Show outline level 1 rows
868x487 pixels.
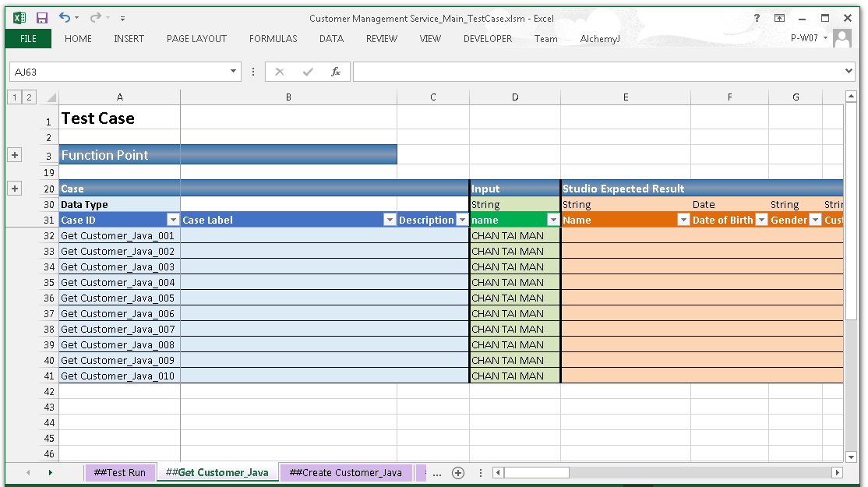click(14, 97)
